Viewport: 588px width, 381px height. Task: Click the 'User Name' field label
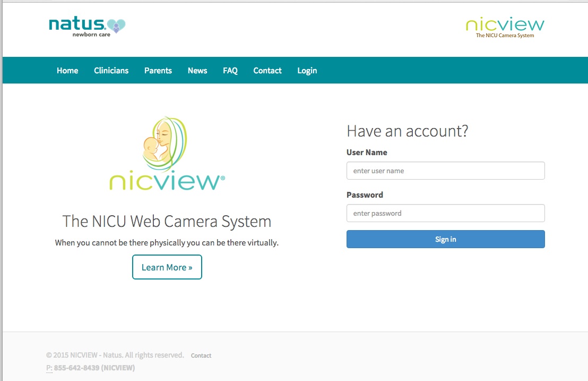[x=367, y=153]
